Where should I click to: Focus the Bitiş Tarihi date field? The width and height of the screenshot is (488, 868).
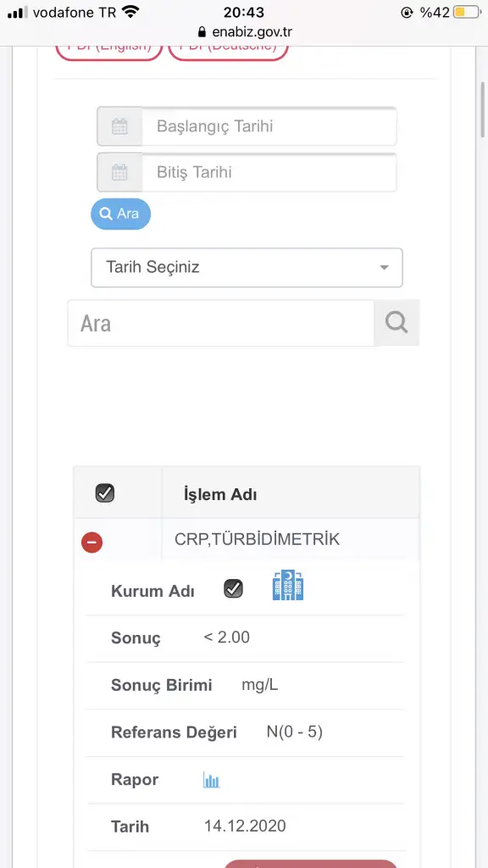(x=269, y=172)
